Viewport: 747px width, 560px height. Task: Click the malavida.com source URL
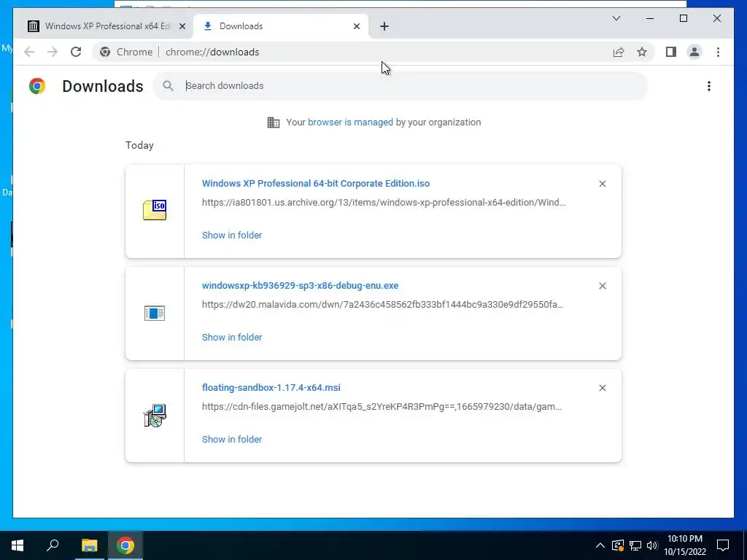click(x=382, y=304)
